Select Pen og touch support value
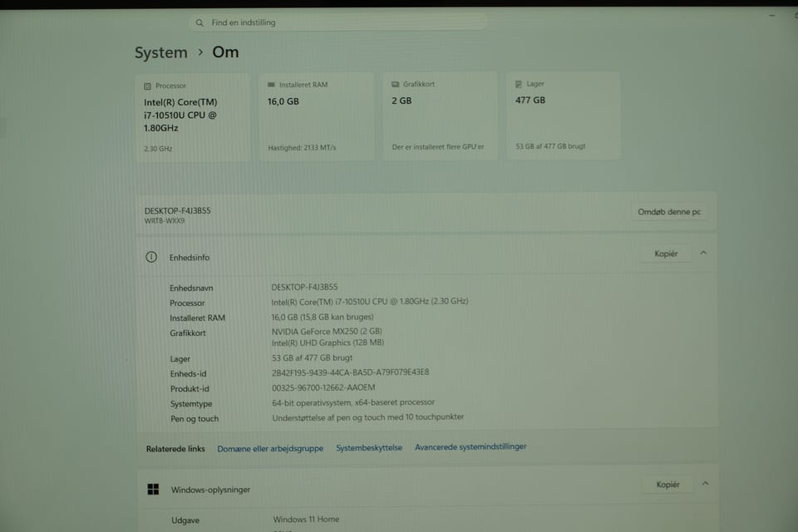 coord(368,417)
